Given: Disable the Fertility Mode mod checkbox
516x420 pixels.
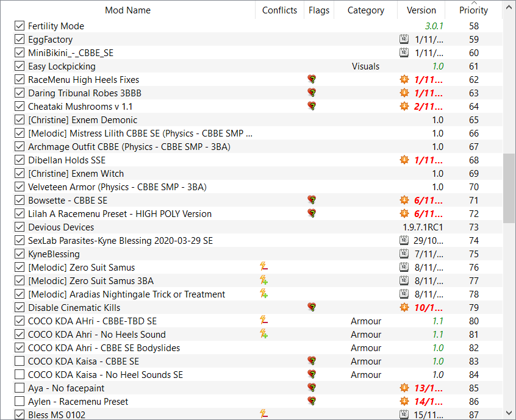Looking at the screenshot, I should pos(20,26).
